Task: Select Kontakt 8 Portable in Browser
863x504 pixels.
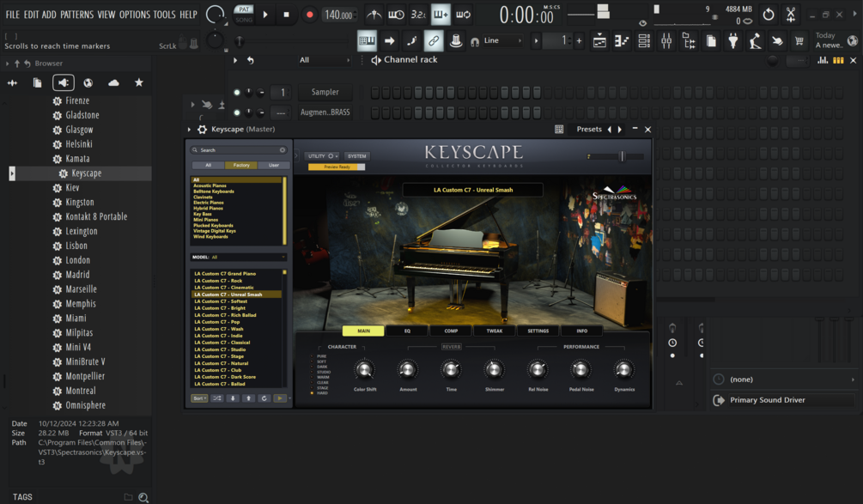Action: coord(96,216)
